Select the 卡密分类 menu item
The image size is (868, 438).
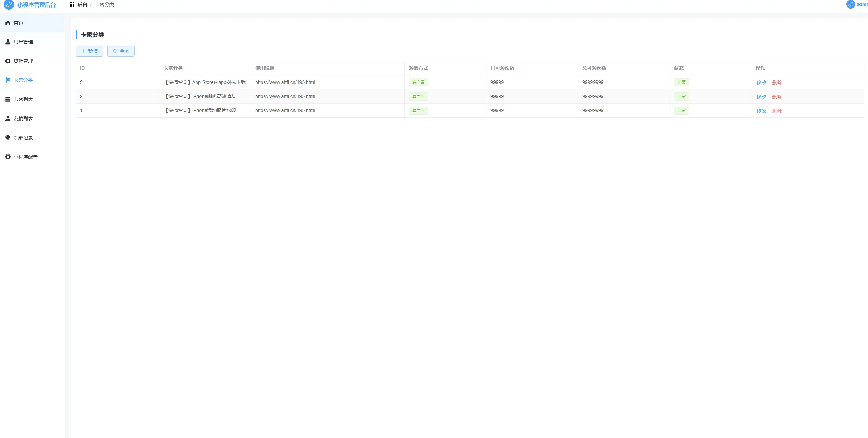click(23, 80)
